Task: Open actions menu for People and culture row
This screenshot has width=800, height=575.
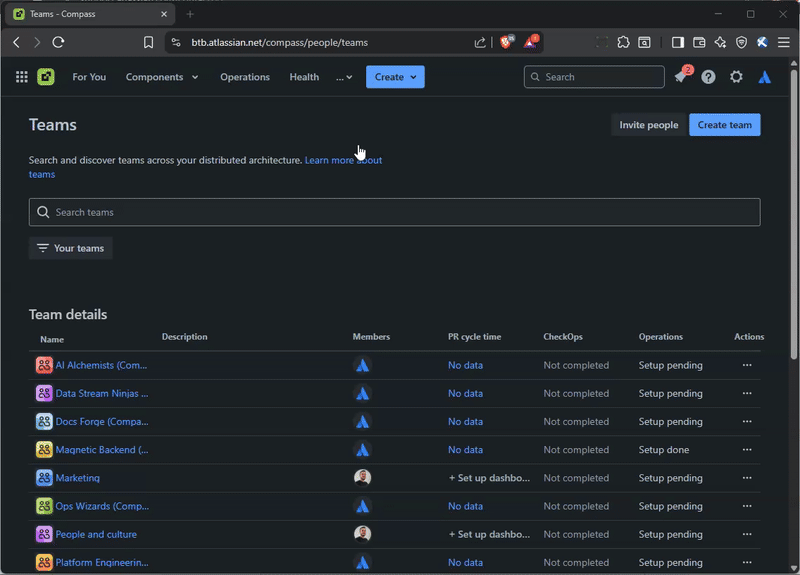Action: (747, 534)
